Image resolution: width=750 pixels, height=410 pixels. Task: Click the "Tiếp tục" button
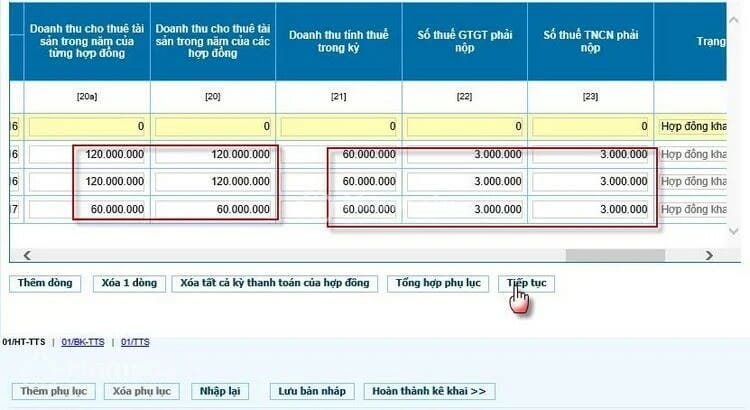(x=526, y=283)
